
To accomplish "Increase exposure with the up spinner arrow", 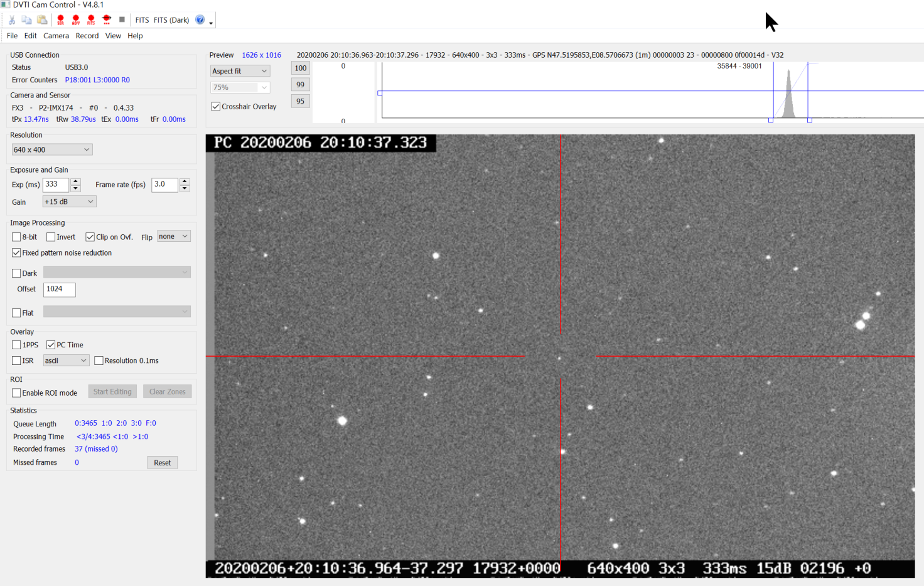I will (75, 182).
